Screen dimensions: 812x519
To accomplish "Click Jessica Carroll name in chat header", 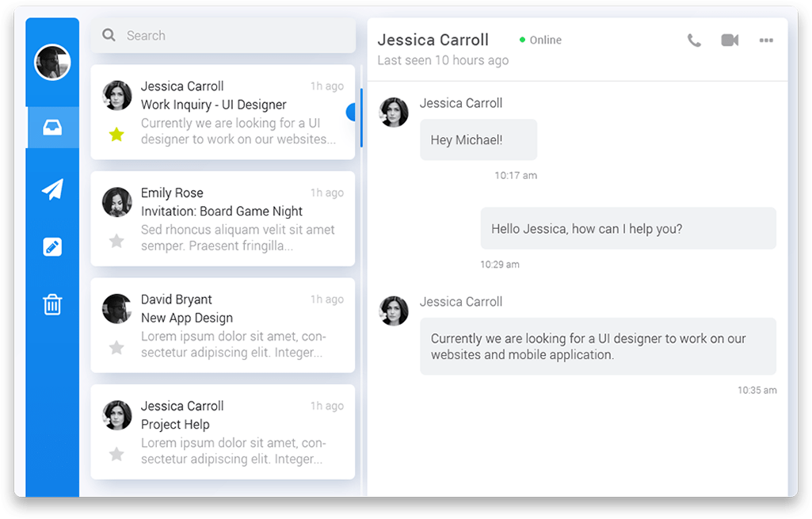I will pyautogui.click(x=433, y=40).
